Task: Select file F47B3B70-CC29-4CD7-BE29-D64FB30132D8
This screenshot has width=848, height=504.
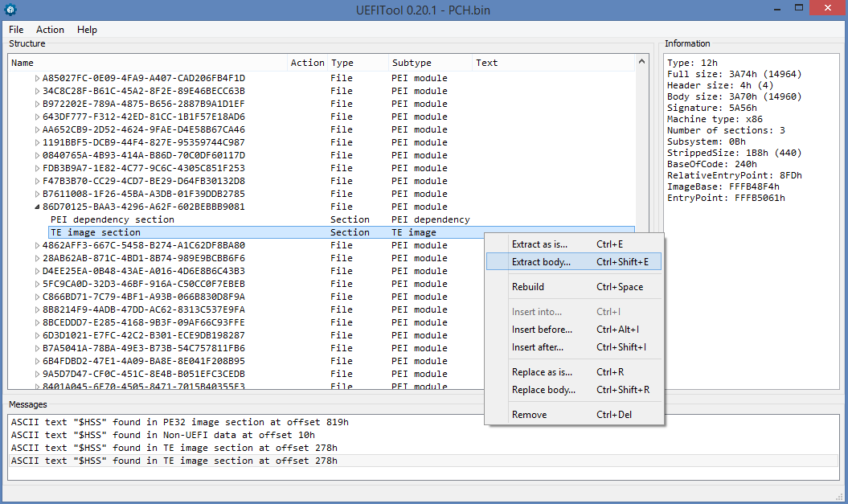Action: point(143,181)
